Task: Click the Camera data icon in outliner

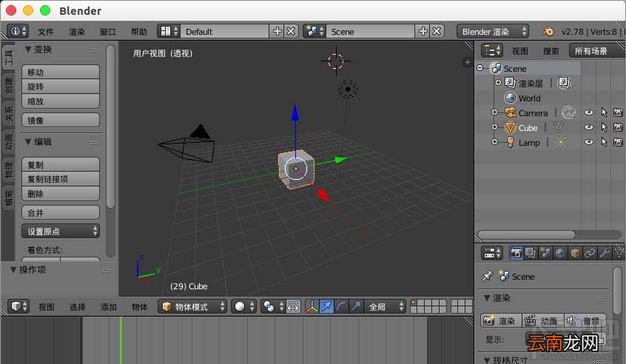Action: point(568,112)
